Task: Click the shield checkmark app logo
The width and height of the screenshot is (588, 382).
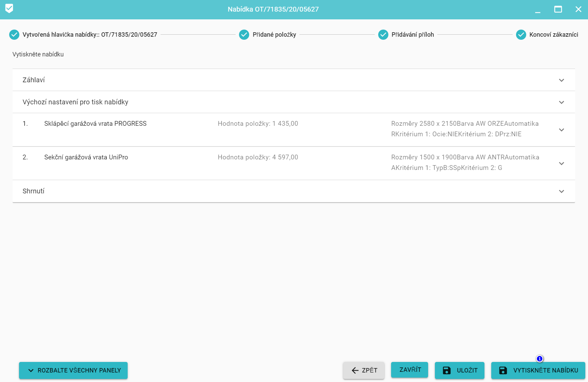Action: pyautogui.click(x=9, y=8)
